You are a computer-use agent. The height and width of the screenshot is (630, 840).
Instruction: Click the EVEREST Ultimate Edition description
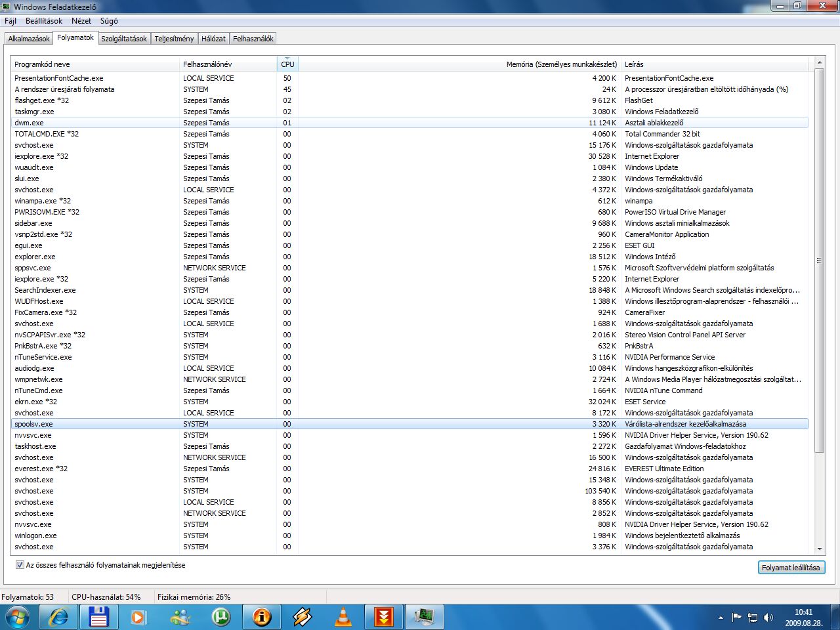coord(664,469)
